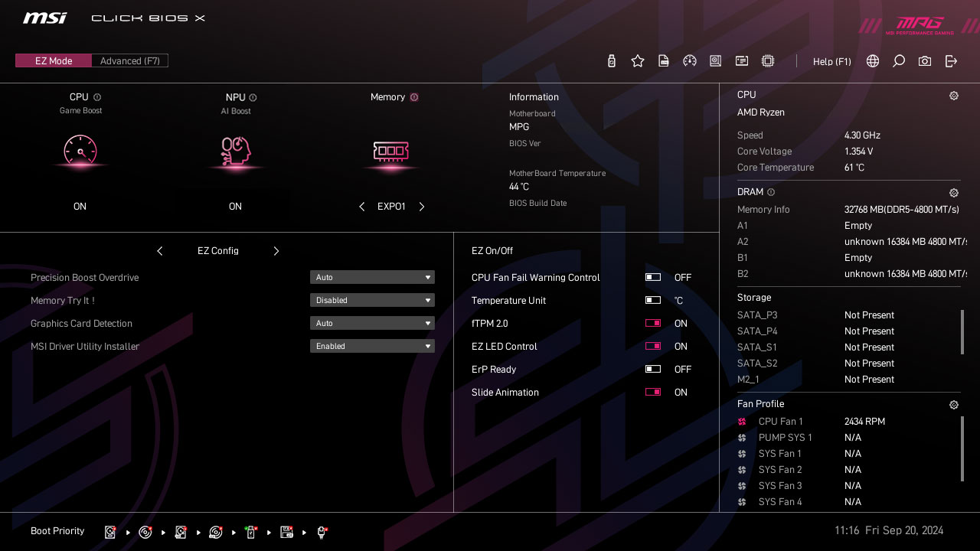Open the Memory Try It dropdown
This screenshot has height=551, width=980.
tap(372, 300)
